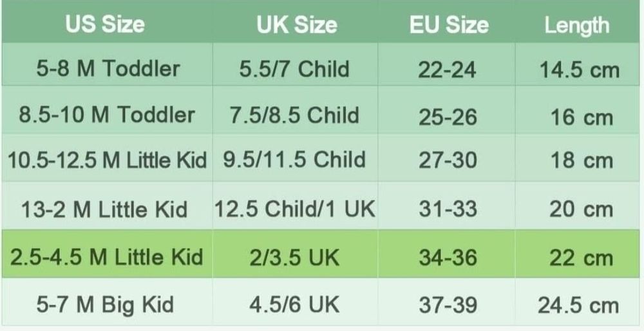Image resolution: width=644 pixels, height=331 pixels.
Task: Click the 24.5 cm length cell
Action: pyautogui.click(x=579, y=305)
